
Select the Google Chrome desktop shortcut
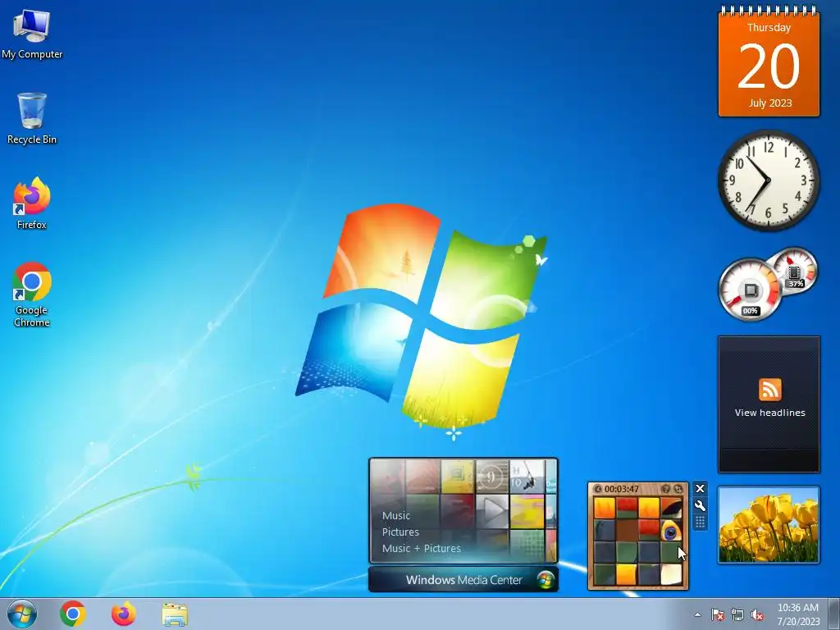(32, 294)
